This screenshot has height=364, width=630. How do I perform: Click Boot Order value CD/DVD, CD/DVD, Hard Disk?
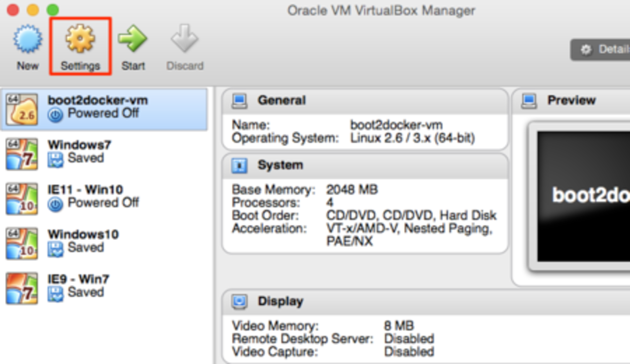pos(411,215)
